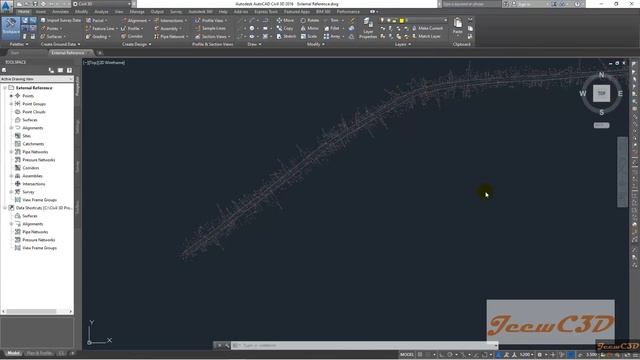Click the Sample Lines tool
Image resolution: width=640 pixels, height=360 pixels.
click(210, 29)
